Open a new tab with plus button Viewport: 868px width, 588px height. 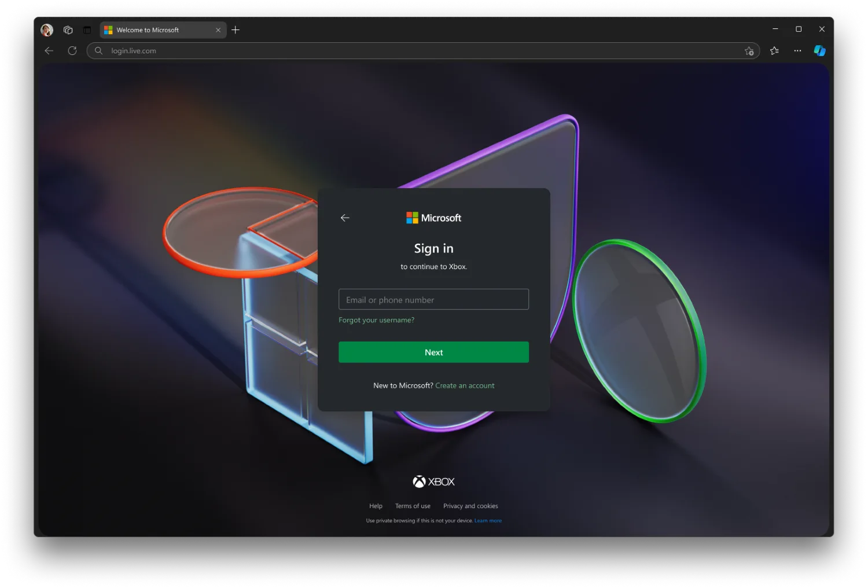[x=236, y=30]
